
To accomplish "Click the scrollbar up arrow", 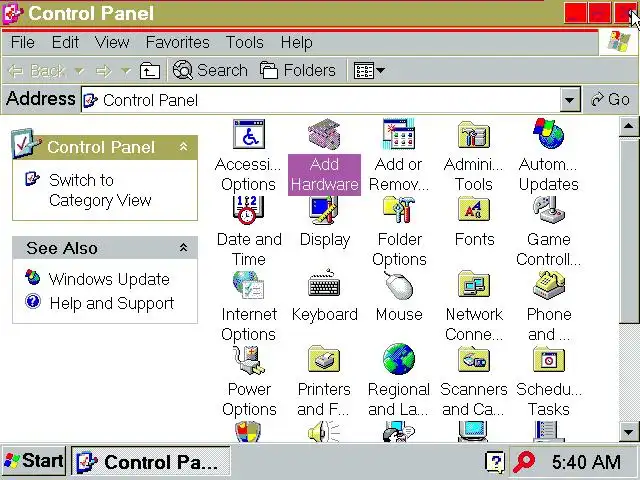I will 628,127.
